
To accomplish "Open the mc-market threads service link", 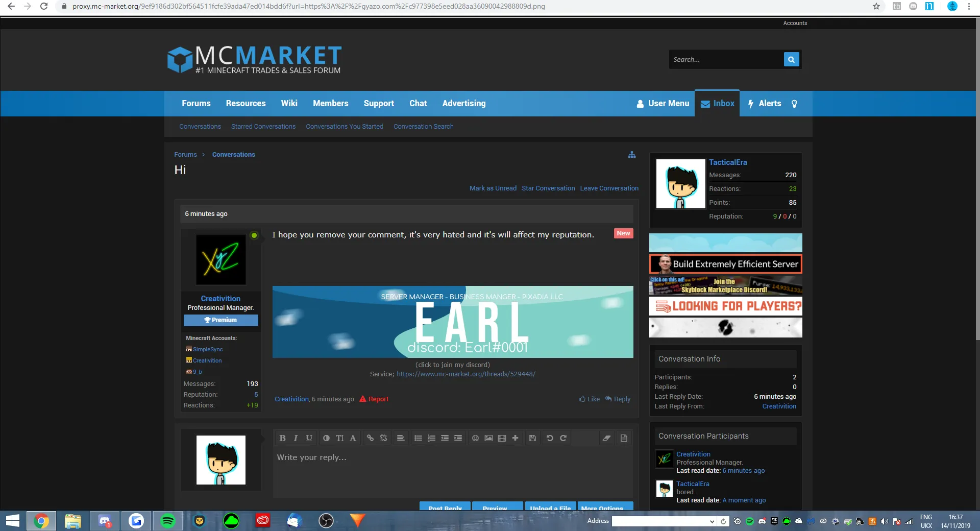I will point(466,374).
